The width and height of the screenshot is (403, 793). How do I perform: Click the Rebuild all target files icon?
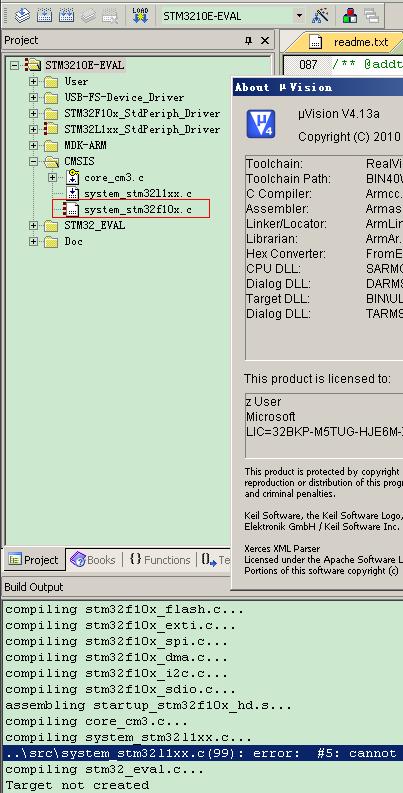(x=66, y=16)
